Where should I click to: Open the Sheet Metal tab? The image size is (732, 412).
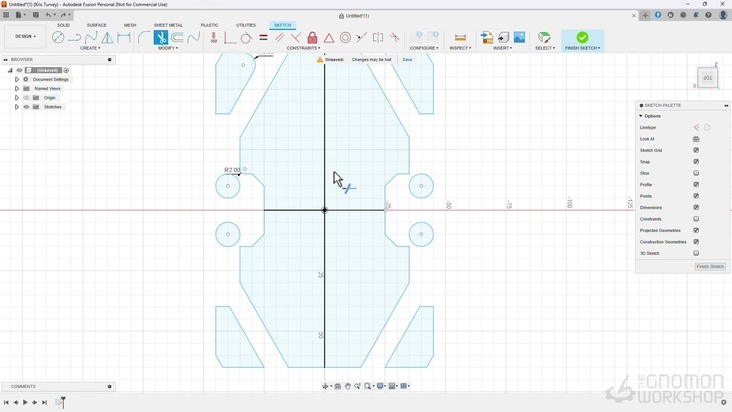coord(168,25)
